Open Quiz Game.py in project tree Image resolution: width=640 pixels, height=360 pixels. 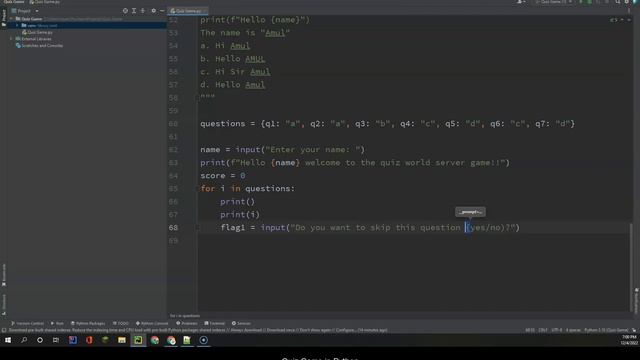[x=38, y=32]
